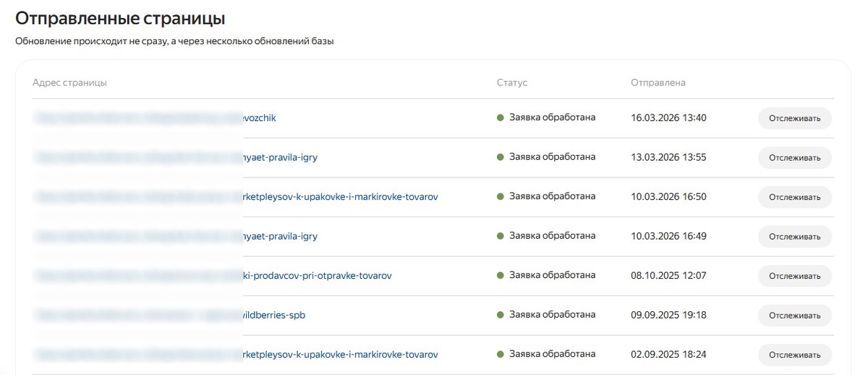868x375 pixels.
Task: Click the Адрес страницы column header
Action: pos(69,83)
